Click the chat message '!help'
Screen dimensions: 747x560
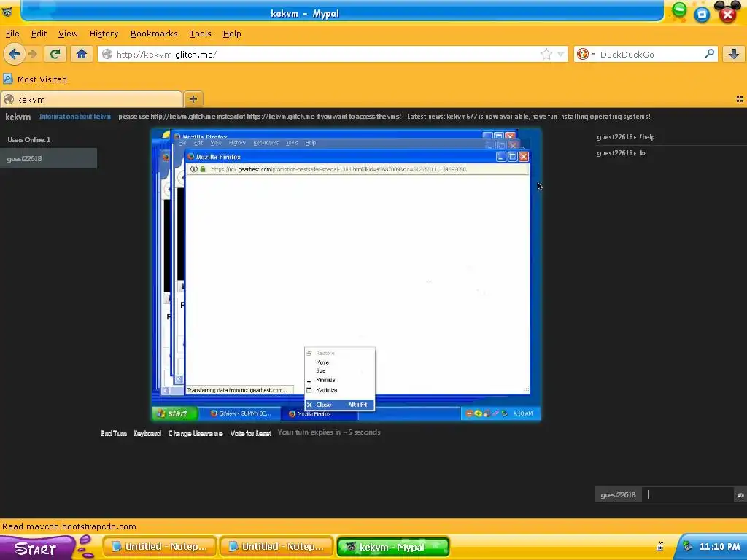click(x=647, y=136)
